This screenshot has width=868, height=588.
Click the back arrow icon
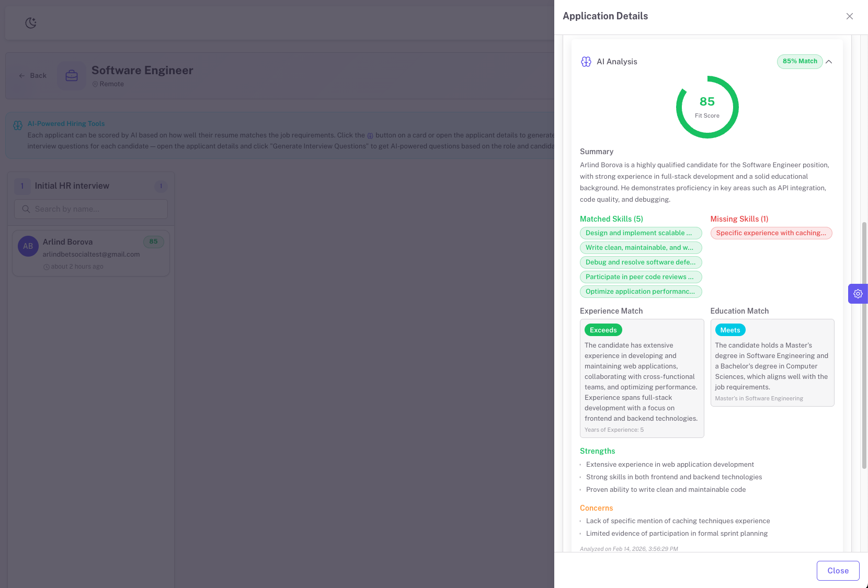22,75
